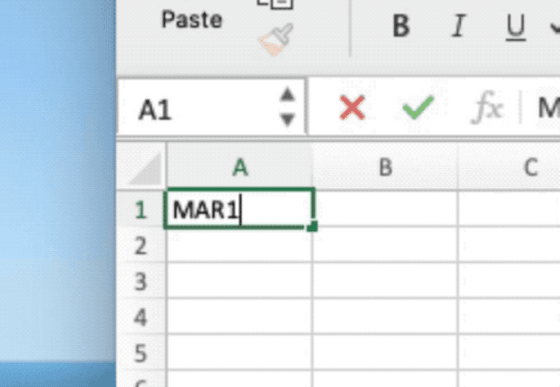Click the Format Painter brush icon
Viewport: 560px width, 387px height.
276,39
